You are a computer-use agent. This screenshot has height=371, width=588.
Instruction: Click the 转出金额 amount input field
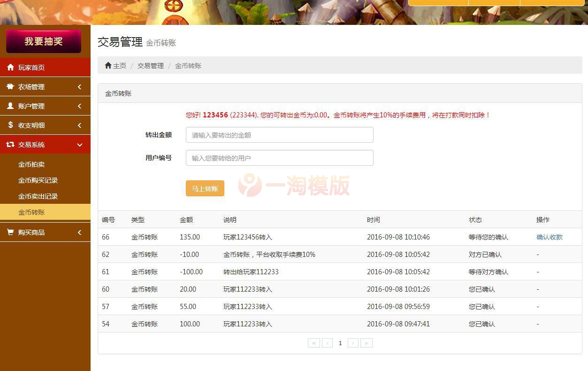[x=279, y=135]
